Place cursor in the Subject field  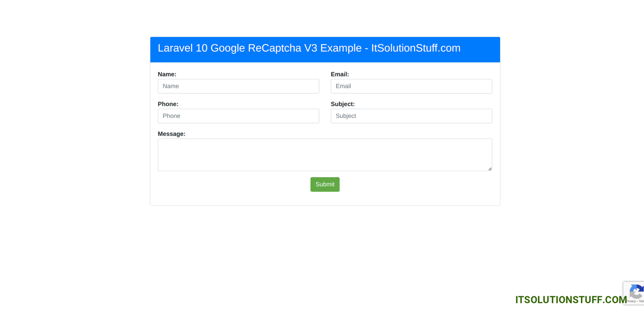411,116
